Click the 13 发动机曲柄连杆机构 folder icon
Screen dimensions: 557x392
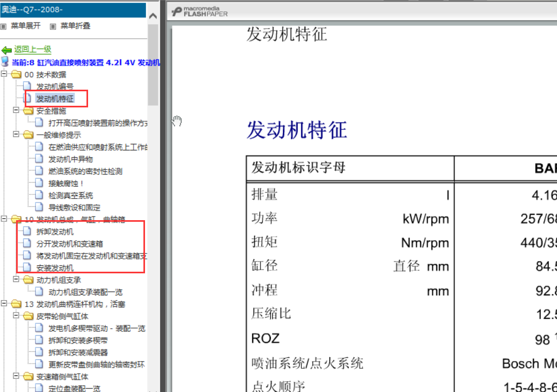(16, 303)
